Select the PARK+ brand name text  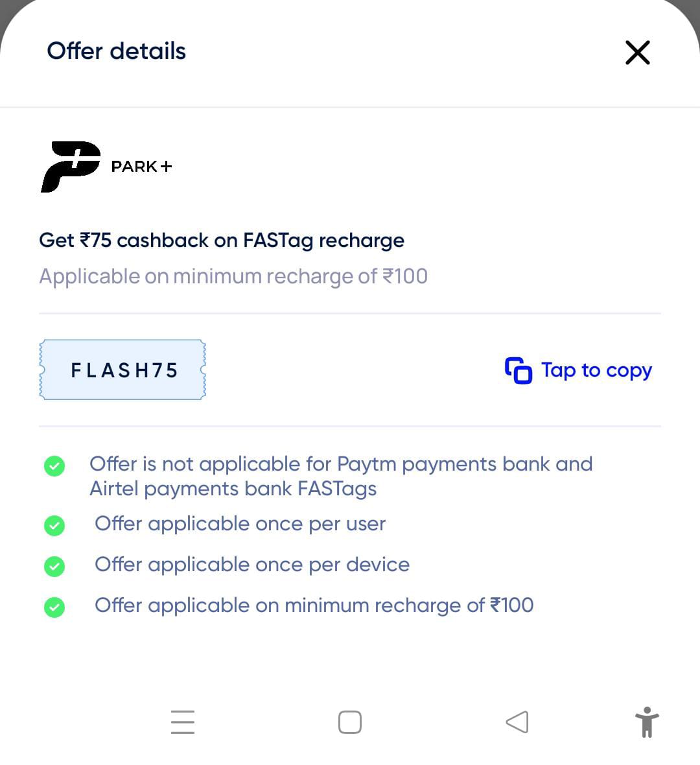pyautogui.click(x=141, y=166)
